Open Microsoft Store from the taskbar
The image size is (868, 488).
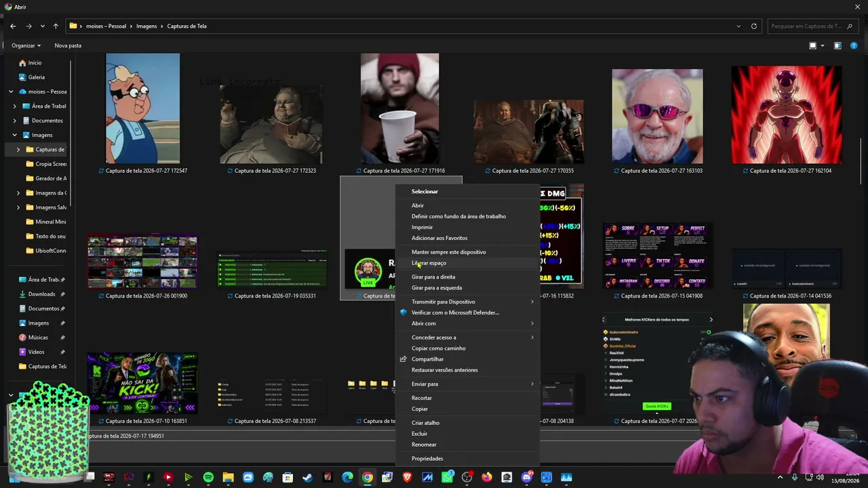[x=288, y=477]
